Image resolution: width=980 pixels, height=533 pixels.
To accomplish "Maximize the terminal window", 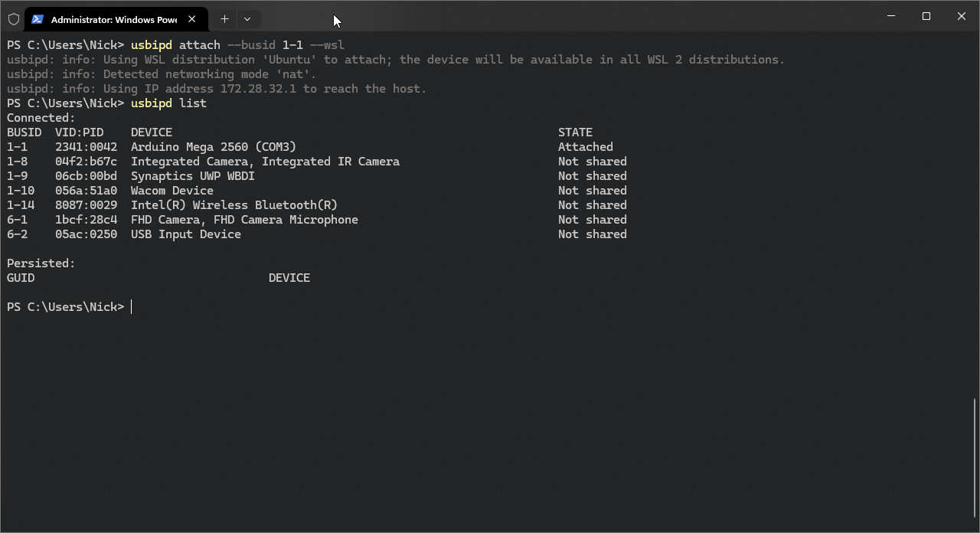I will 926,16.
